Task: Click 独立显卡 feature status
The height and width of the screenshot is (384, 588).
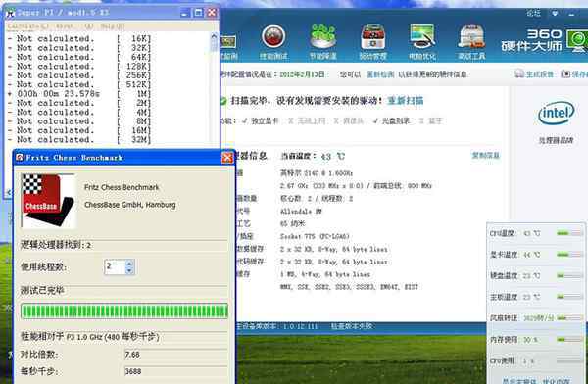Action: click(261, 121)
